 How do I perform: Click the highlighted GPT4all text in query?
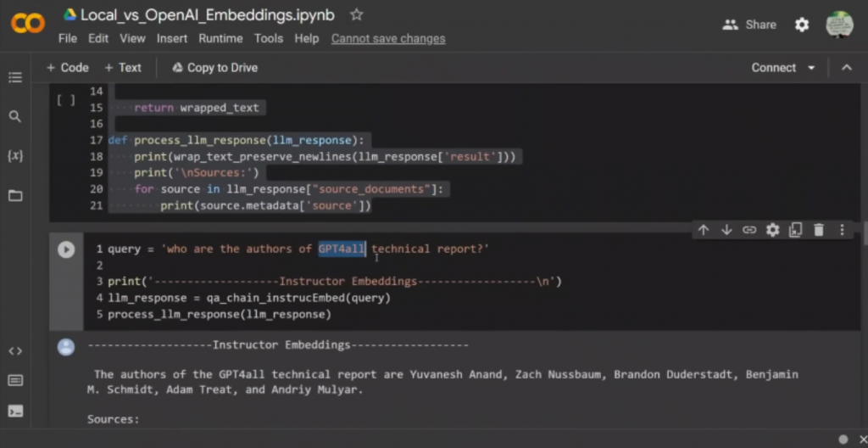[x=342, y=249]
